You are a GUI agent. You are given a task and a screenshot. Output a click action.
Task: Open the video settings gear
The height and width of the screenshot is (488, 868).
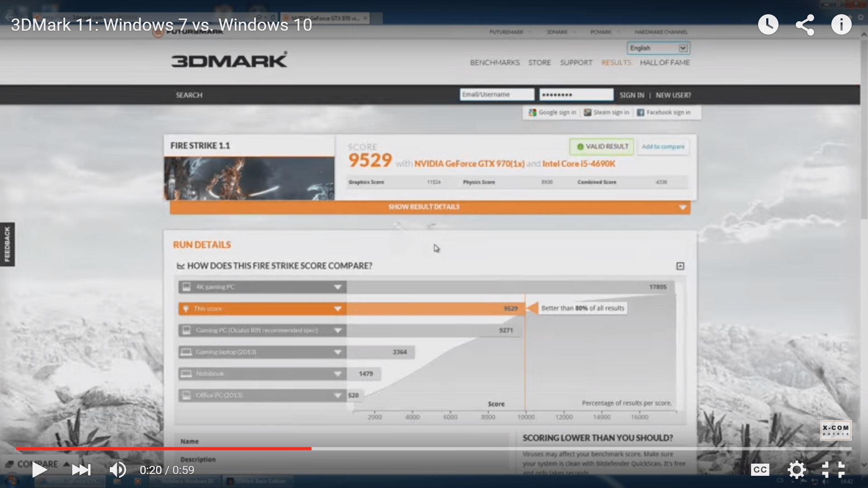[x=797, y=470]
